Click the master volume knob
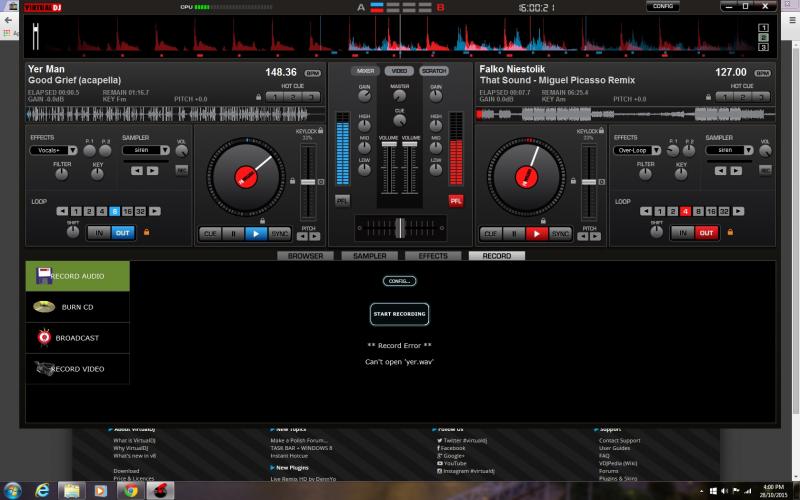800x500 pixels. [x=399, y=96]
